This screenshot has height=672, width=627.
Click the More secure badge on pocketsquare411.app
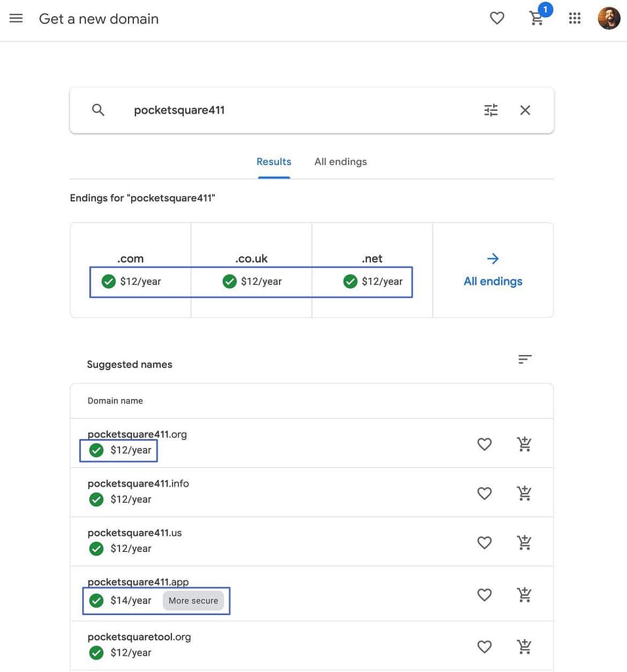click(193, 600)
